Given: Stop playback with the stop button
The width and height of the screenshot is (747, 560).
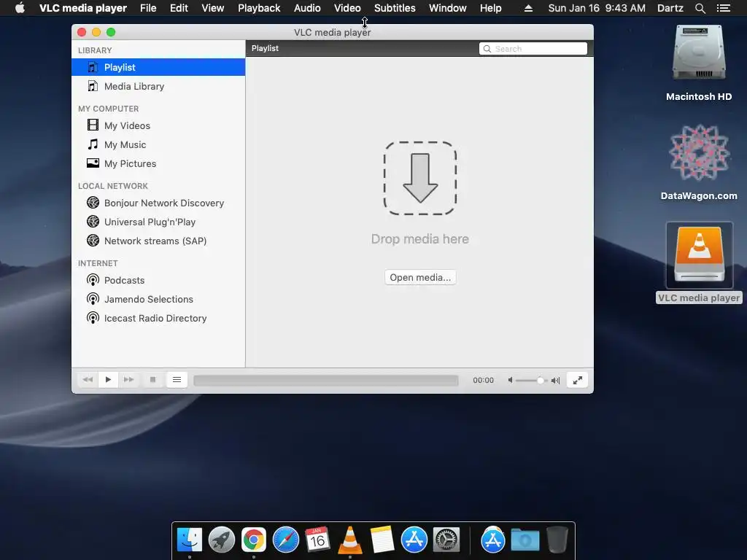Looking at the screenshot, I should point(153,379).
